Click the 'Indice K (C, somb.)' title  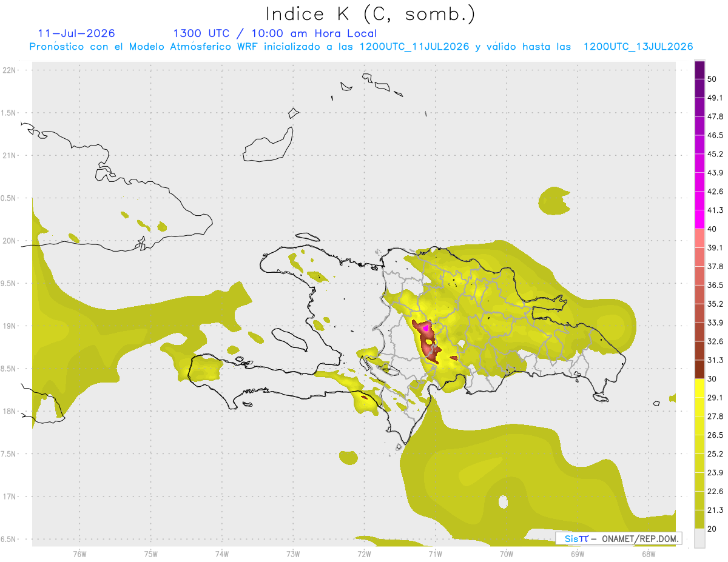[x=371, y=14]
